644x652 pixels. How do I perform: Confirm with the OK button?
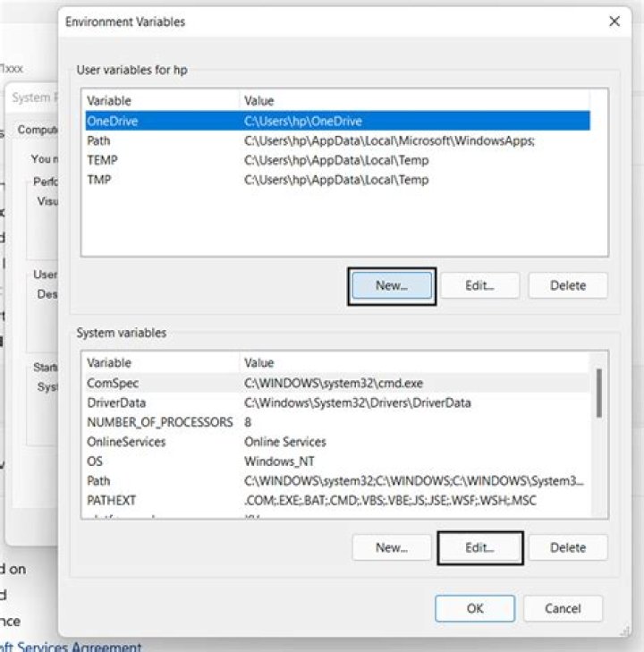(475, 608)
